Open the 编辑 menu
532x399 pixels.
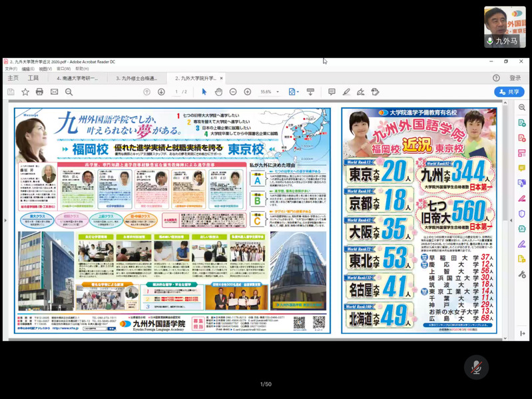pos(27,69)
